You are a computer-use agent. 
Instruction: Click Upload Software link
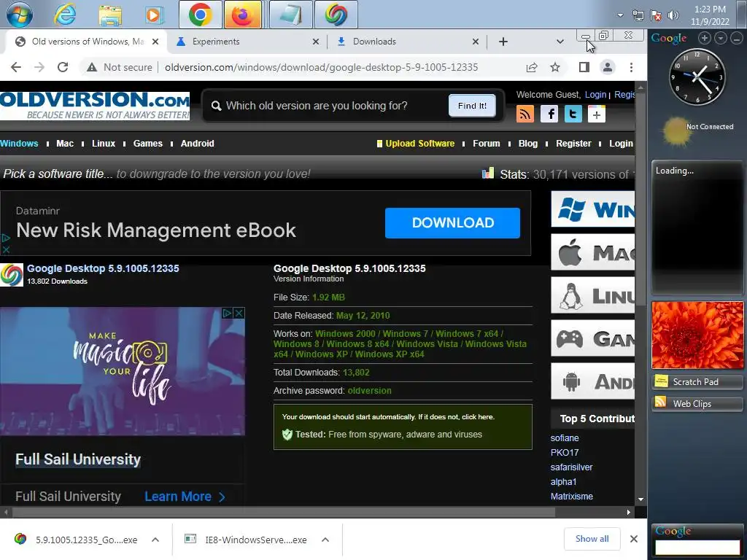[x=419, y=144]
